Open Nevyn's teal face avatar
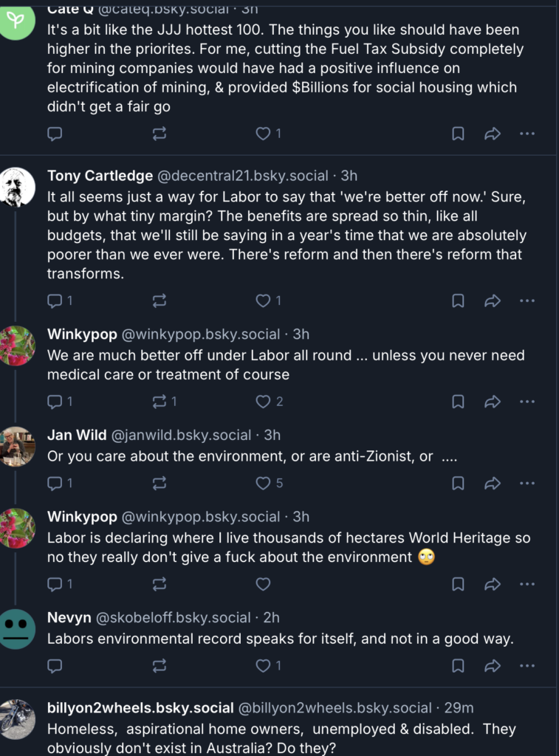This screenshot has height=756, width=559. pos(17,629)
